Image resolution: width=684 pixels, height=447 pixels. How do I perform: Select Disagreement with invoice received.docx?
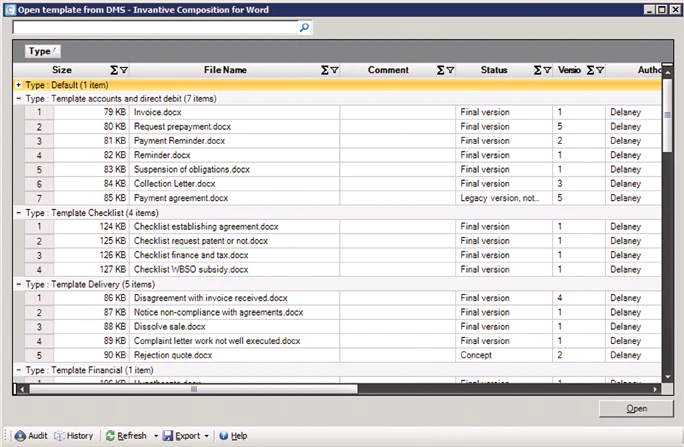click(x=211, y=298)
